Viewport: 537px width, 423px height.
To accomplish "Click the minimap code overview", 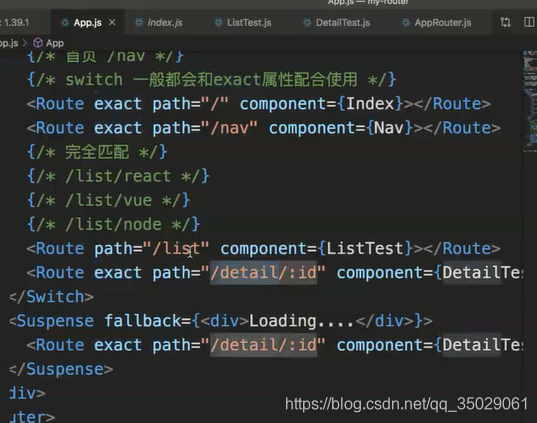I will pos(530,101).
